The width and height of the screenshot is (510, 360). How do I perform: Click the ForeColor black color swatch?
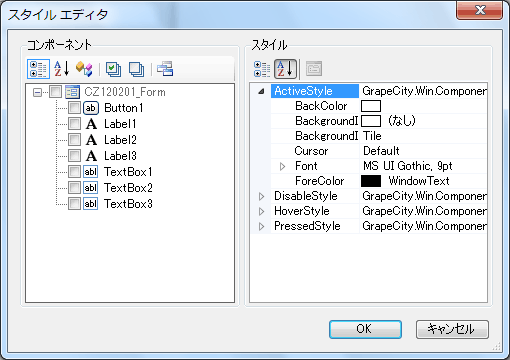[x=371, y=181]
